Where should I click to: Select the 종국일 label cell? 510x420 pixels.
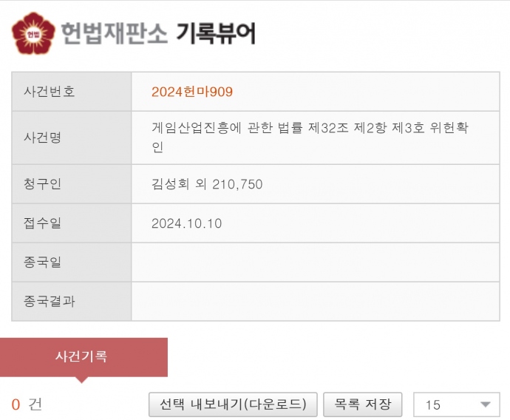click(72, 262)
